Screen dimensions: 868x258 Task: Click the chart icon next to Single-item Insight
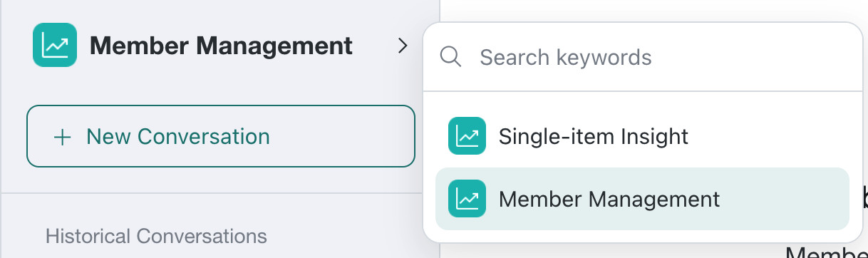pos(467,135)
